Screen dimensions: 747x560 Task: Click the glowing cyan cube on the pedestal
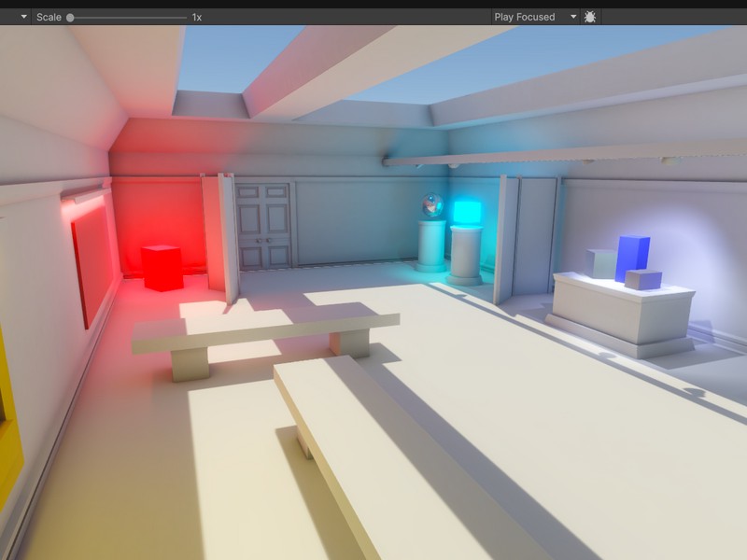point(467,212)
